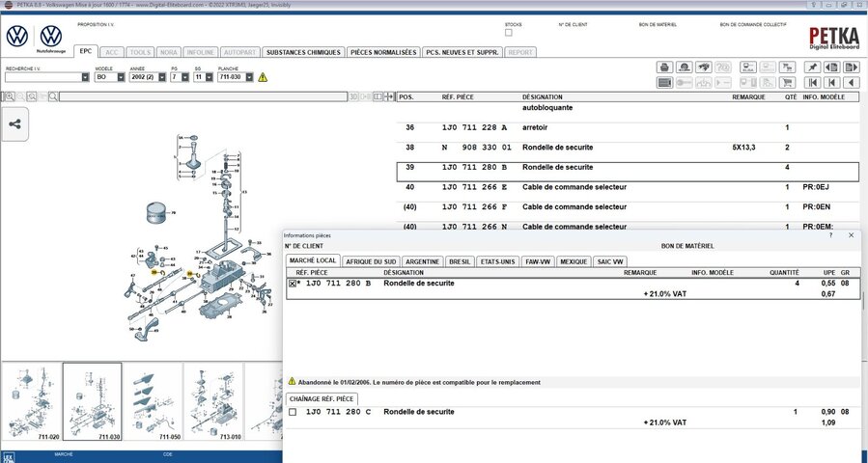The width and height of the screenshot is (868, 463).
Task: Click the DÉSIGNATION column header in parts list
Action: tap(542, 96)
